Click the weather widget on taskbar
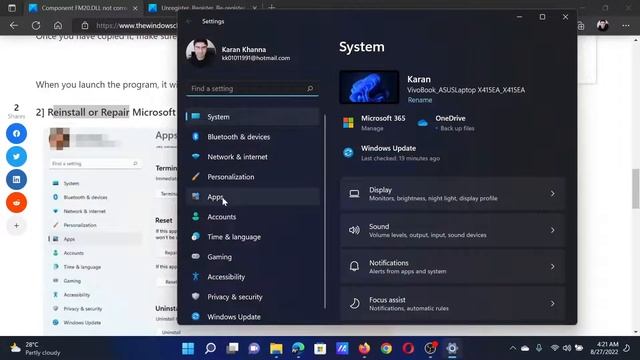This screenshot has width=640, height=360. point(35,348)
